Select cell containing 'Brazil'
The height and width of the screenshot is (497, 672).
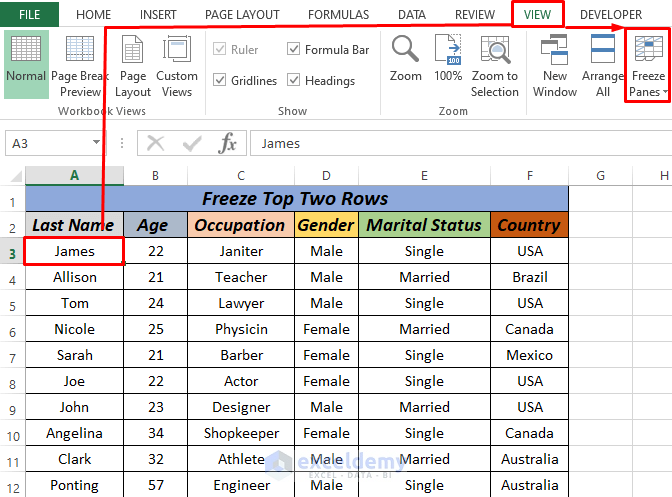pyautogui.click(x=530, y=277)
